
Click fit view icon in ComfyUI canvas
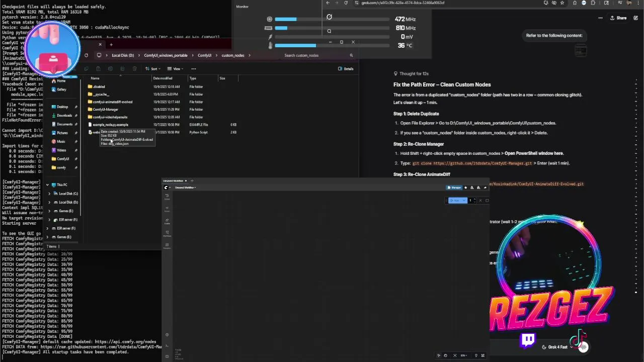(x=455, y=355)
